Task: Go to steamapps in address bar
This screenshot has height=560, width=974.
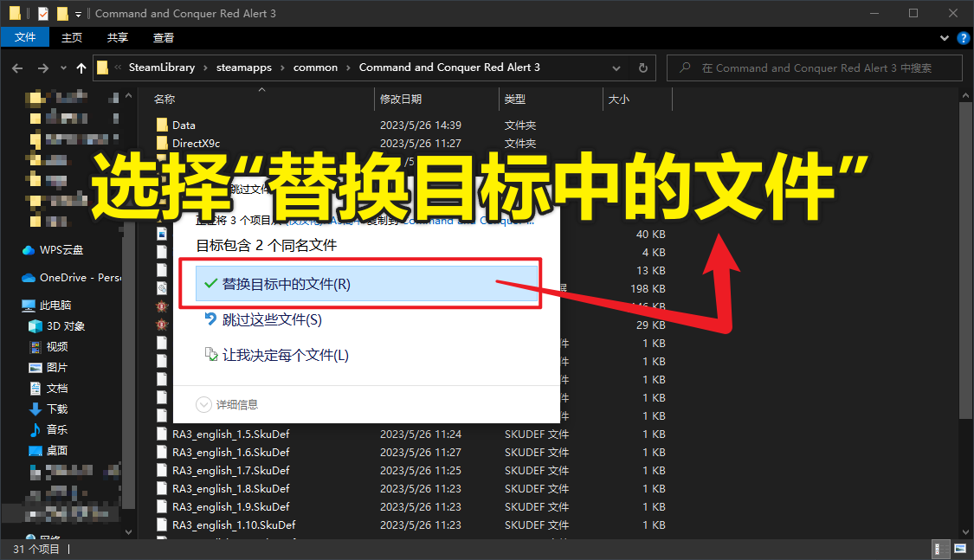Action: coord(243,67)
